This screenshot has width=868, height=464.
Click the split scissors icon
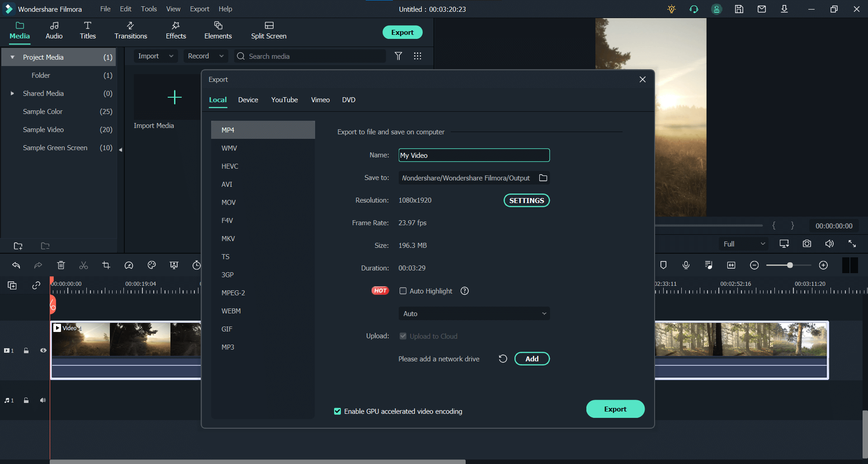[x=84, y=265]
